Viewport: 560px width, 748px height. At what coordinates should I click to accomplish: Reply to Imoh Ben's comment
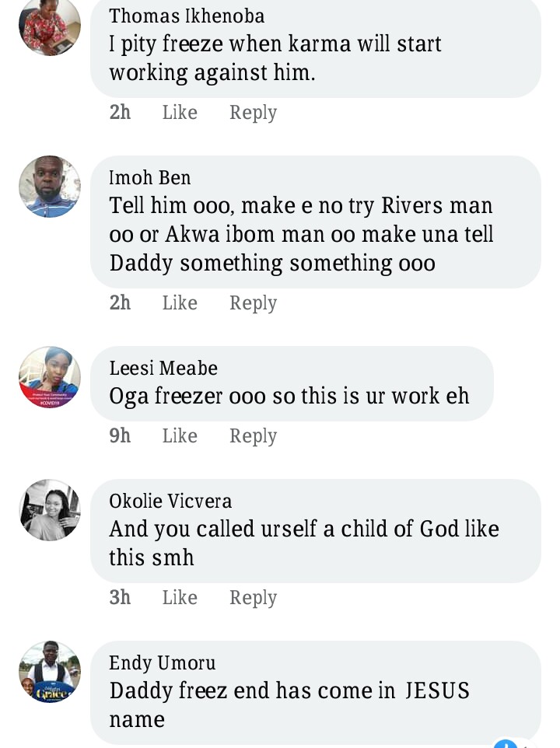coord(253,302)
